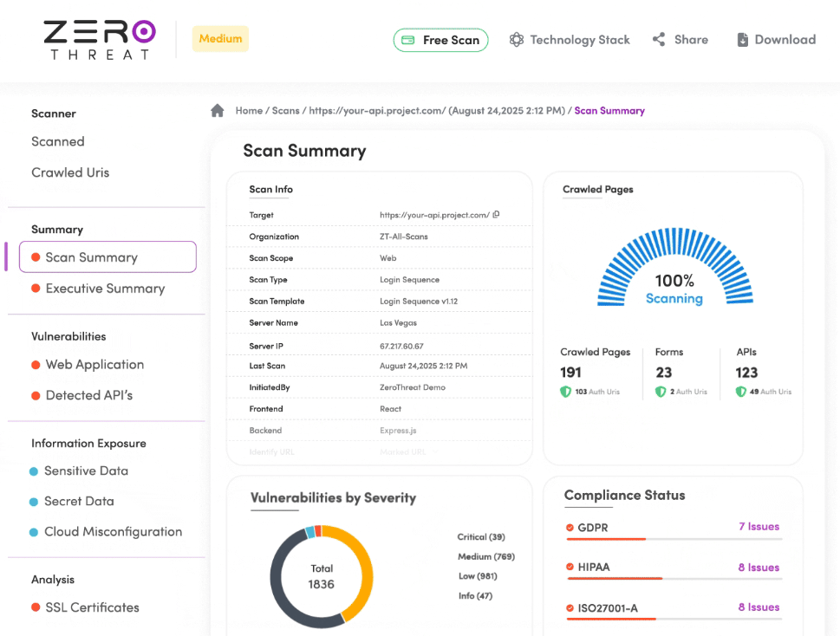Open Executive Summary in sidebar

(x=105, y=289)
